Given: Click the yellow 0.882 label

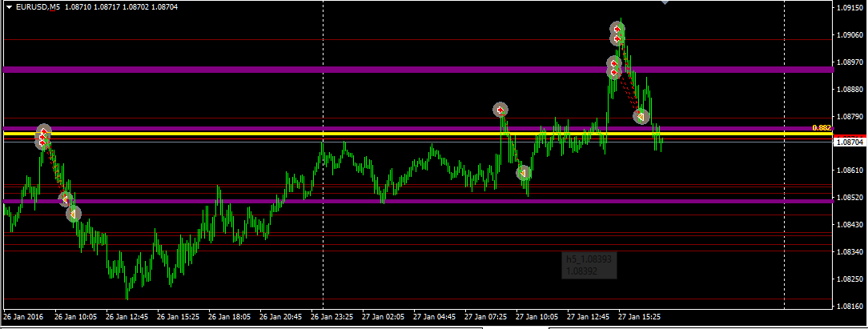Looking at the screenshot, I should tap(822, 128).
